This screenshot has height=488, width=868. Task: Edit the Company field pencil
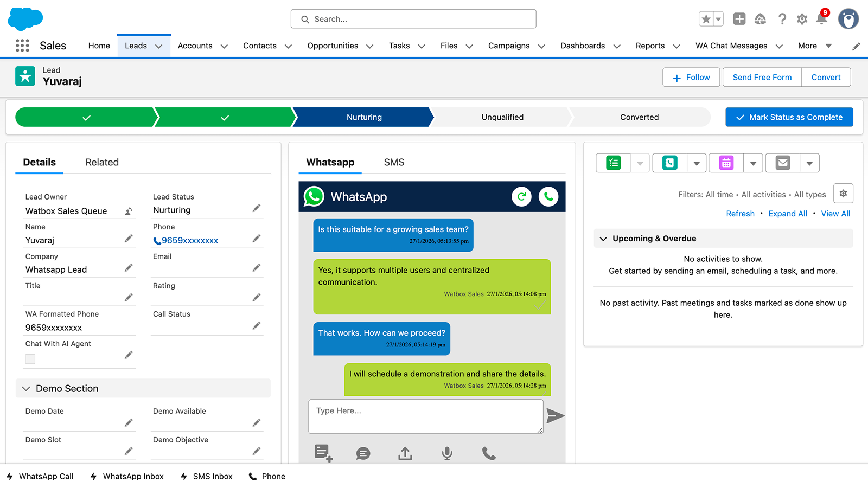(x=129, y=268)
